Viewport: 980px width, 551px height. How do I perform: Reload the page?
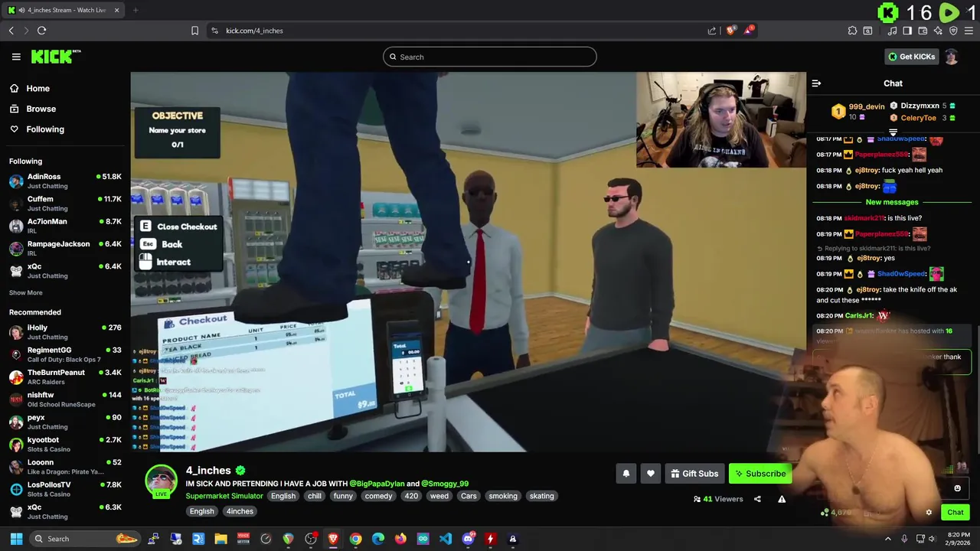click(41, 31)
